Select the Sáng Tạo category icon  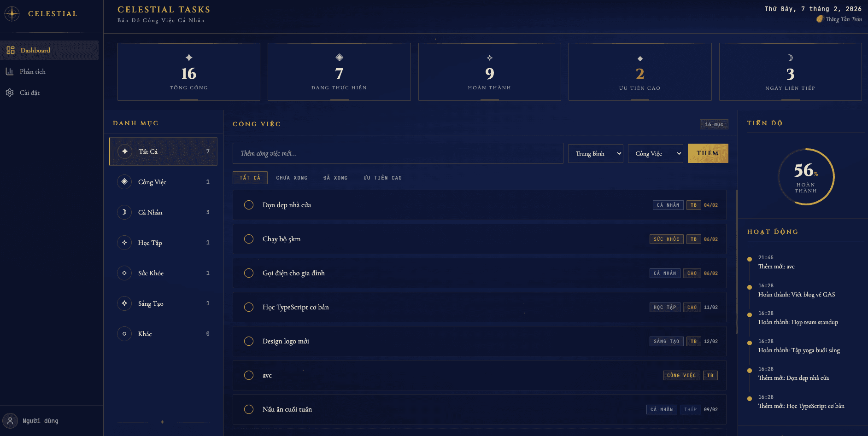point(124,303)
